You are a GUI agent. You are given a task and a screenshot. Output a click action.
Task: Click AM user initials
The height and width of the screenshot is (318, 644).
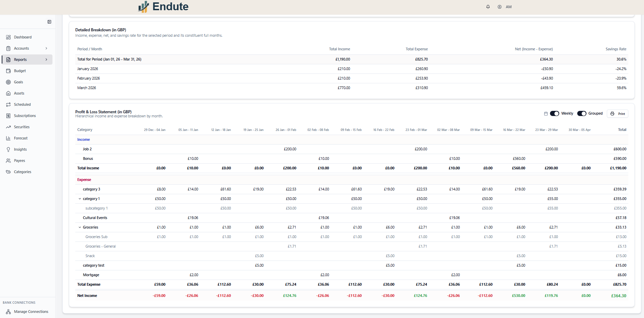tap(508, 7)
